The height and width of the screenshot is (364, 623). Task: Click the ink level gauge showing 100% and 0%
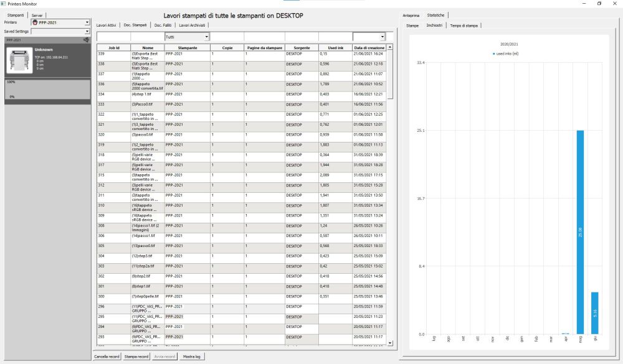pos(47,90)
